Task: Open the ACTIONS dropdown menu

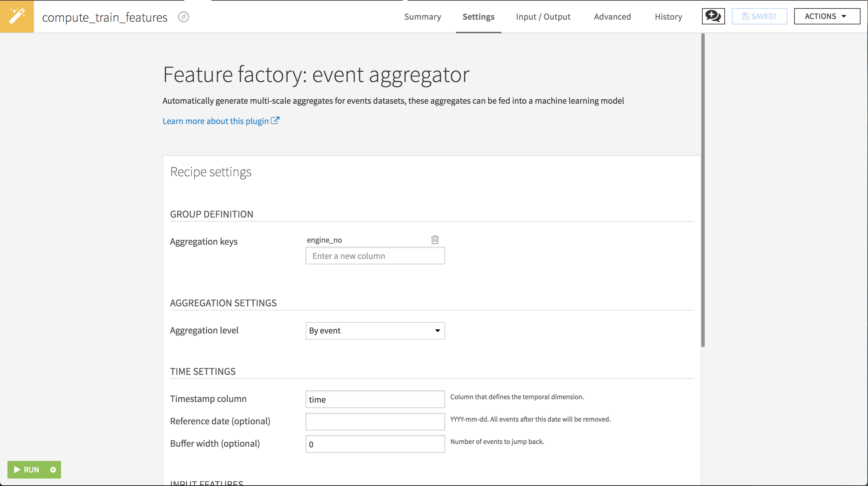Action: tap(827, 16)
